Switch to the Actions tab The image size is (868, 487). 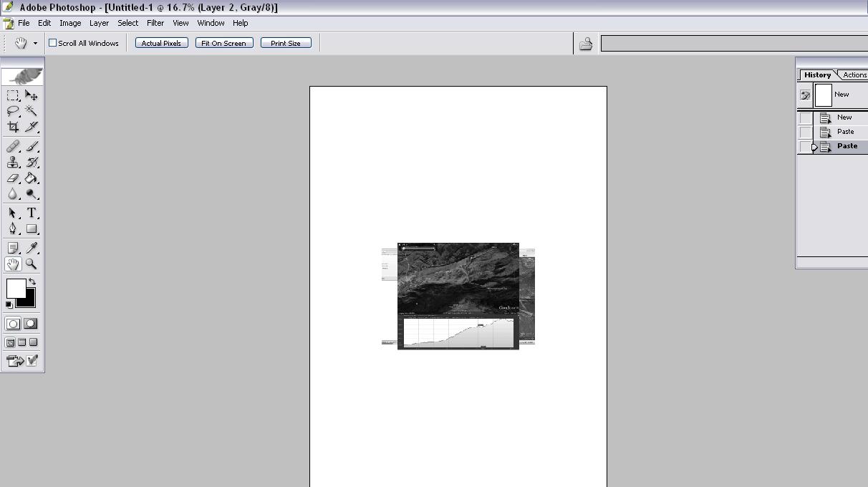(854, 74)
